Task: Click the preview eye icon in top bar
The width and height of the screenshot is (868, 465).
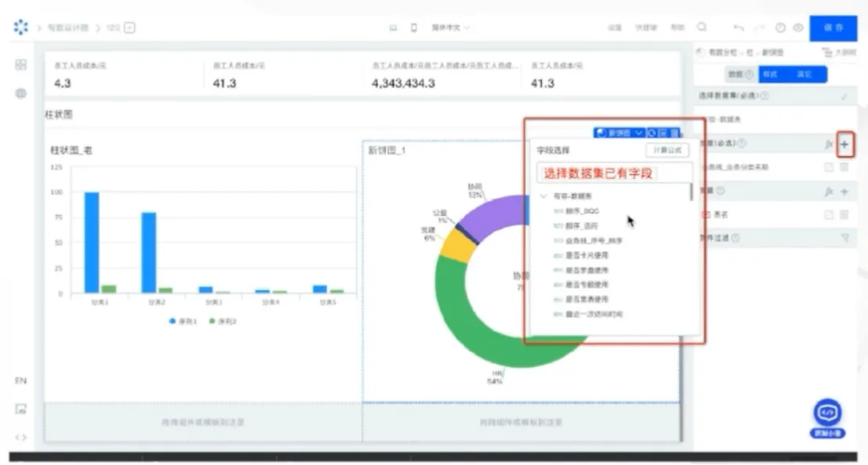Action: 797,27
